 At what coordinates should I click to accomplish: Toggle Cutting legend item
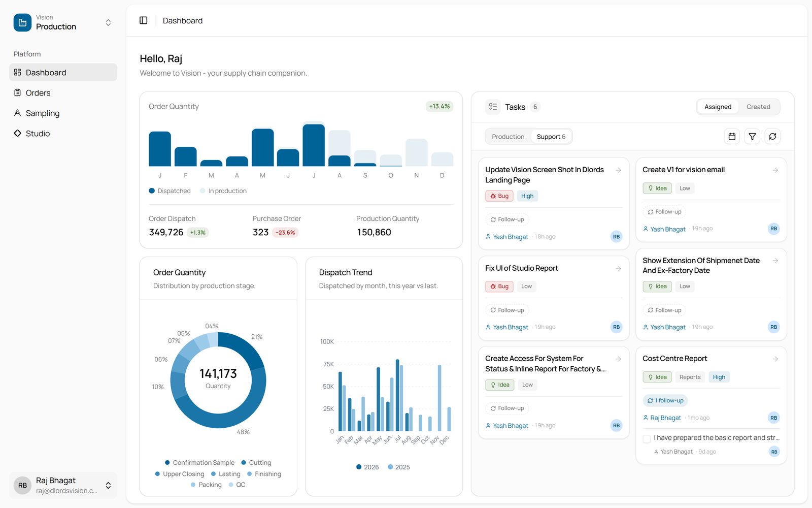point(256,463)
